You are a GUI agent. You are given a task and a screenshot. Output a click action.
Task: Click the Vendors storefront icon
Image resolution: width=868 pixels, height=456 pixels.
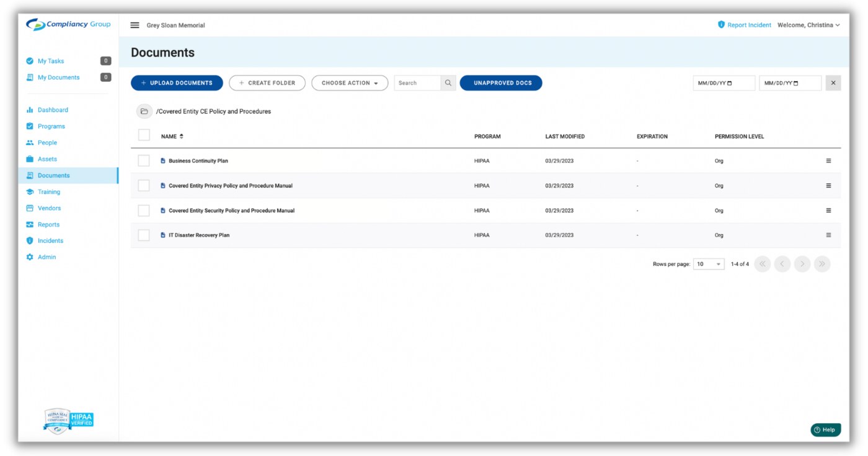pos(30,208)
